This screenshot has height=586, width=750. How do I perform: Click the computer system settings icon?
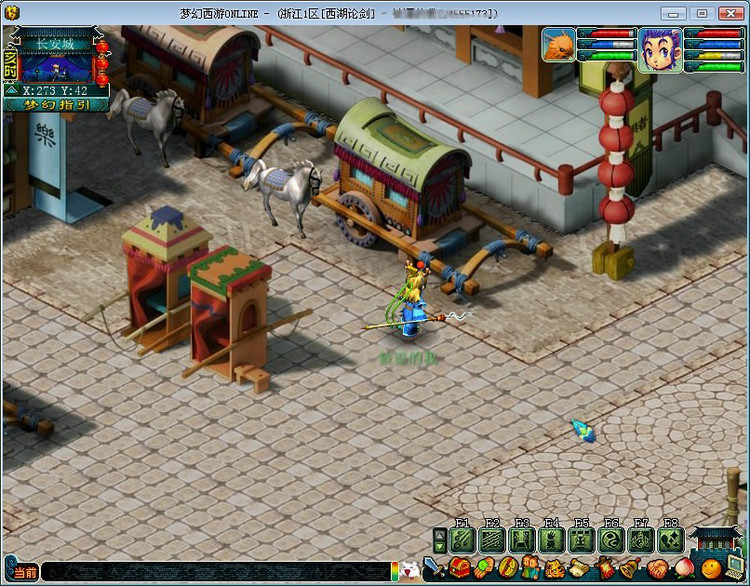[x=736, y=567]
